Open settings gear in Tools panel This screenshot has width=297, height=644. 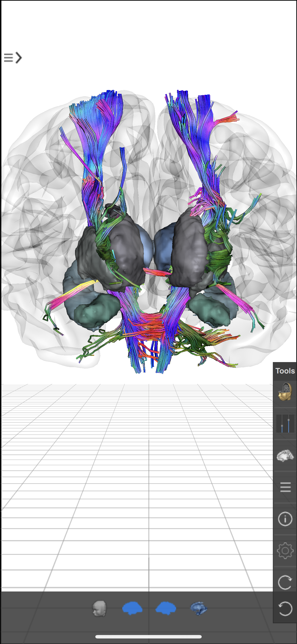(285, 551)
